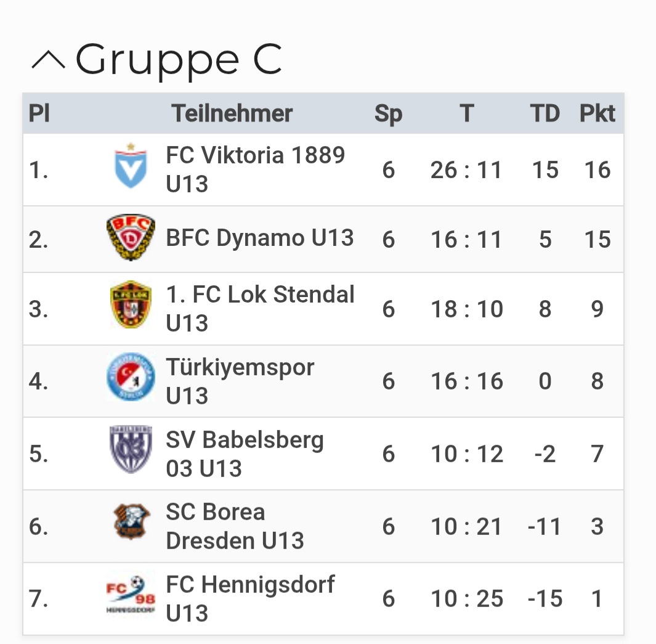Click the FC 98 Hennigsdorf logo
The height and width of the screenshot is (644, 656).
pos(131,594)
